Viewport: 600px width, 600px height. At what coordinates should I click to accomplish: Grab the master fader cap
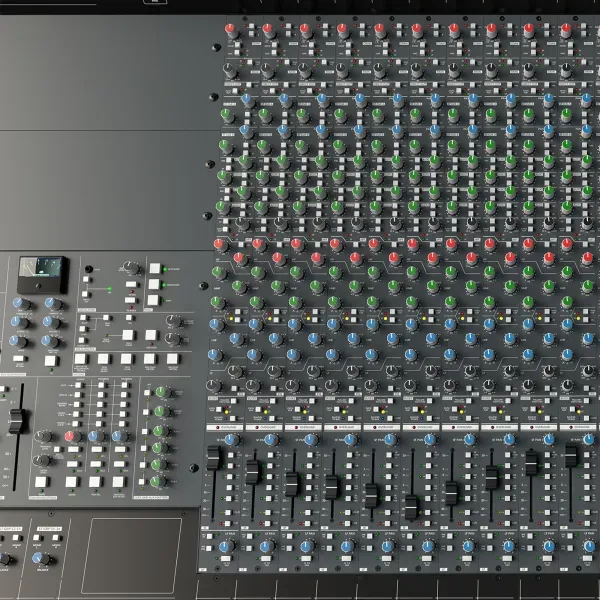[x=17, y=421]
